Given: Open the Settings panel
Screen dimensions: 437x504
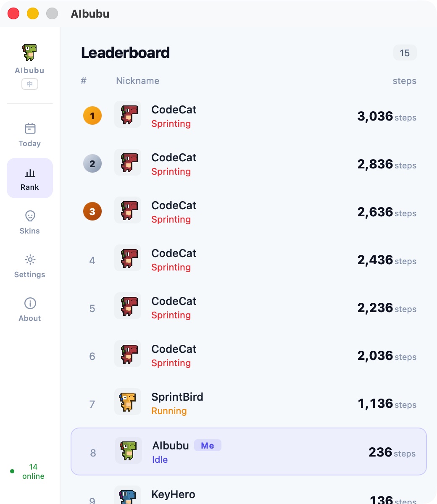Looking at the screenshot, I should coord(29,265).
